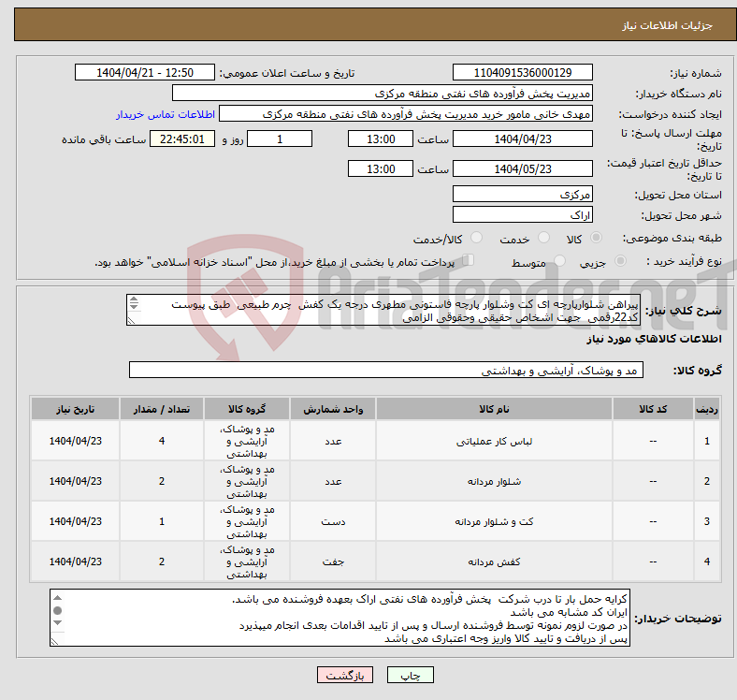Click the goods group field مد و پوشاک
737x700 pixels.
point(386,371)
